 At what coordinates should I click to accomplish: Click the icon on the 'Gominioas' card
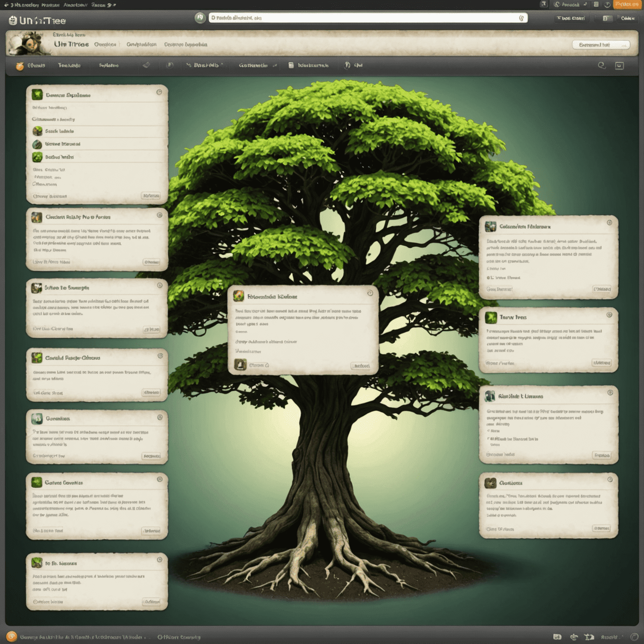(x=37, y=418)
